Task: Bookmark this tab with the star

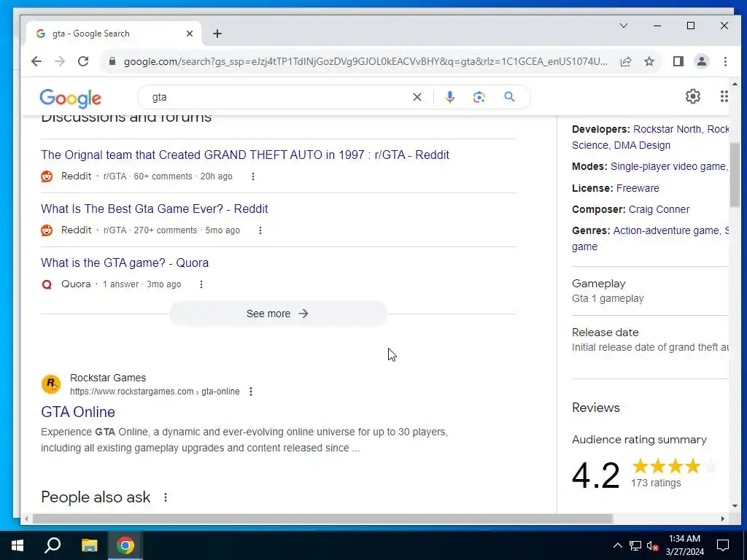Action: tap(649, 61)
